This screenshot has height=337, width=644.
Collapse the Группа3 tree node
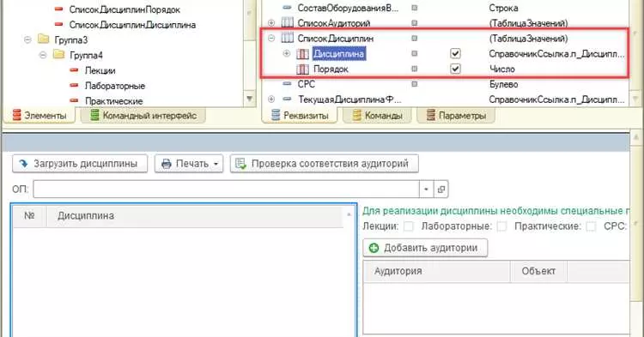(x=27, y=39)
